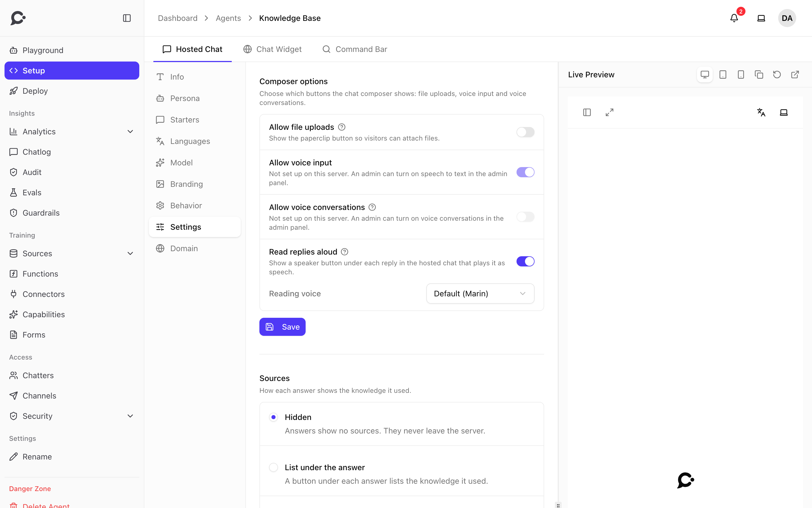
Task: Go to Agents breadcrumb
Action: tap(228, 18)
